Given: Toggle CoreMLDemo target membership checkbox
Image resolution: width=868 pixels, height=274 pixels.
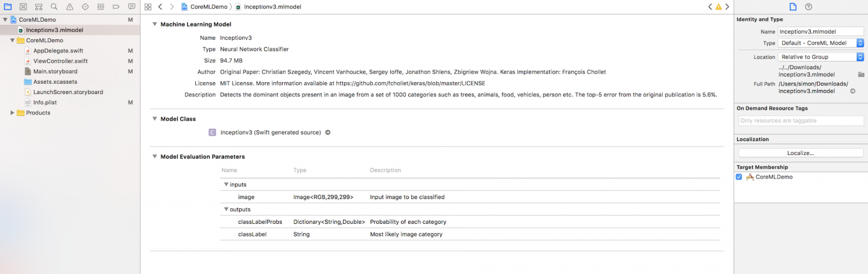Looking at the screenshot, I should [x=739, y=177].
